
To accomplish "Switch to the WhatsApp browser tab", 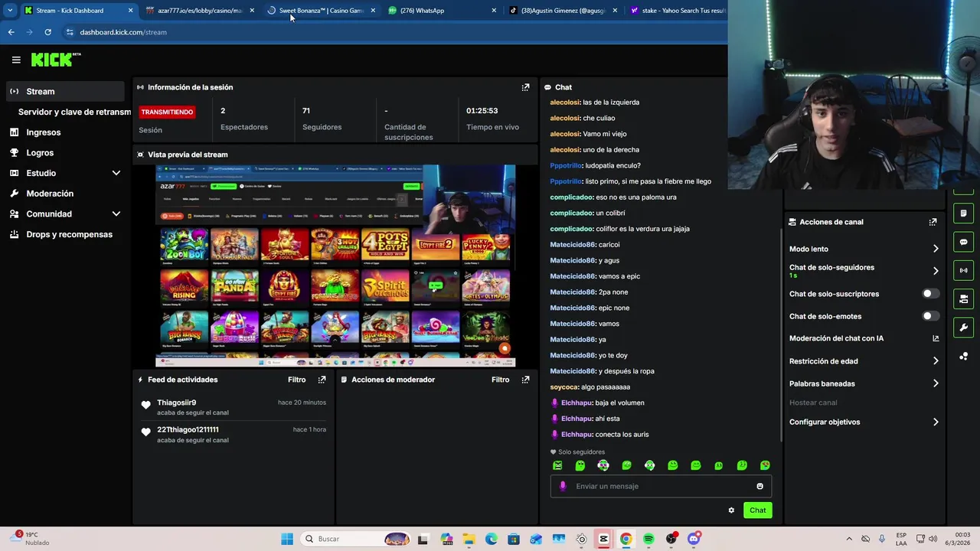I will [x=442, y=11].
